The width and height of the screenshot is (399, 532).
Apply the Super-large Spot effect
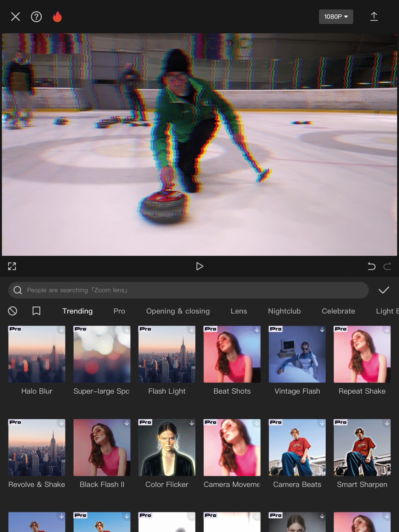click(x=102, y=354)
